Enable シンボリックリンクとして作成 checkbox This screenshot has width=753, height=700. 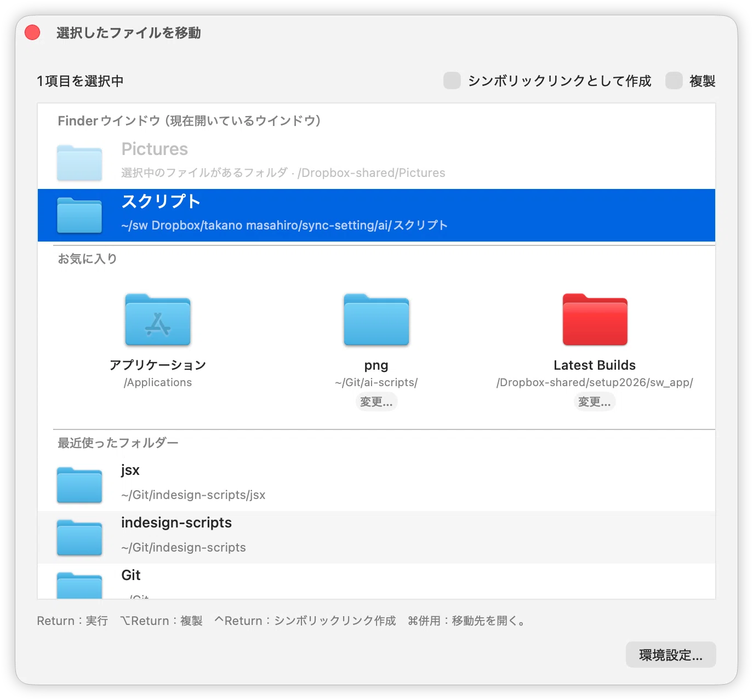pyautogui.click(x=452, y=81)
